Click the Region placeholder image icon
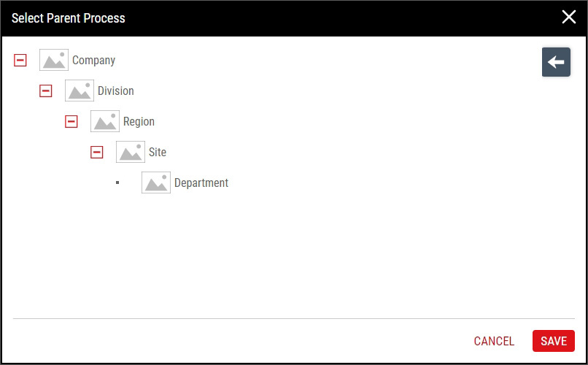The image size is (588, 365). coord(105,121)
